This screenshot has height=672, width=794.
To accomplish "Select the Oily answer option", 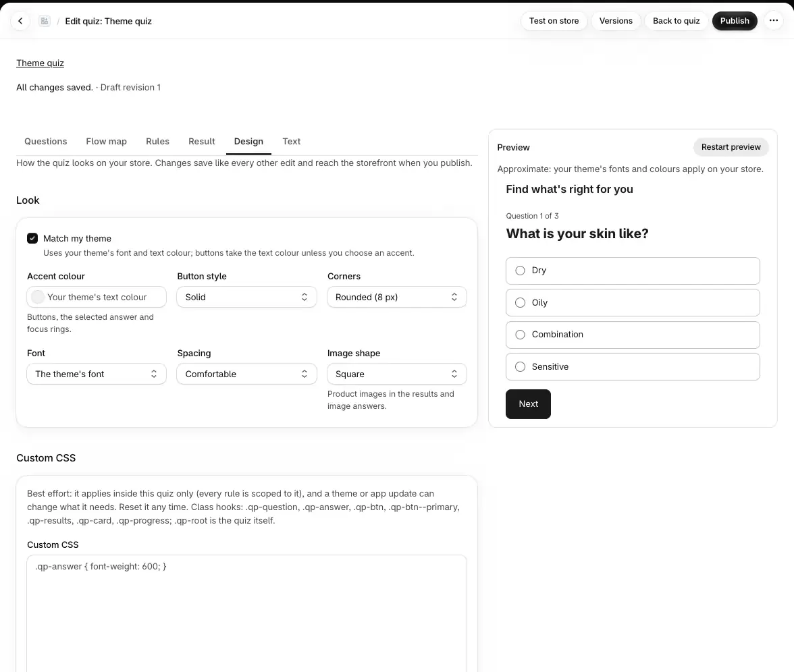I will 633,302.
